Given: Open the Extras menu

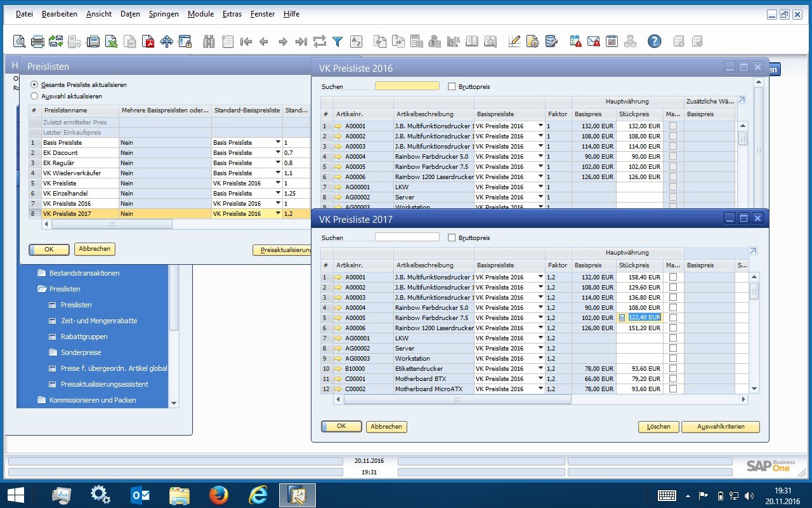Looking at the screenshot, I should (x=232, y=14).
